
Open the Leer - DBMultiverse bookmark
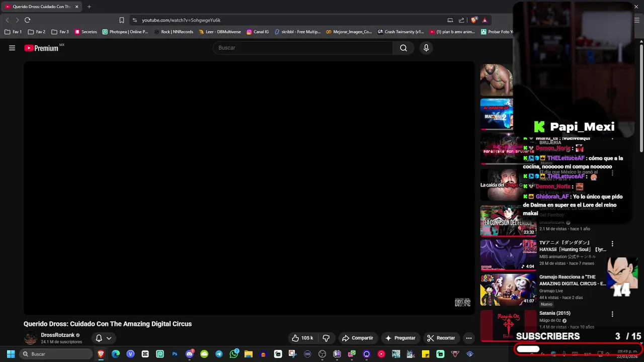pos(220,32)
